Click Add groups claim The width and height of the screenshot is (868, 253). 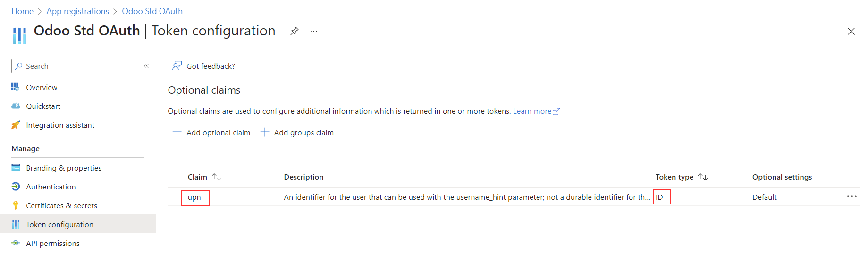(297, 132)
